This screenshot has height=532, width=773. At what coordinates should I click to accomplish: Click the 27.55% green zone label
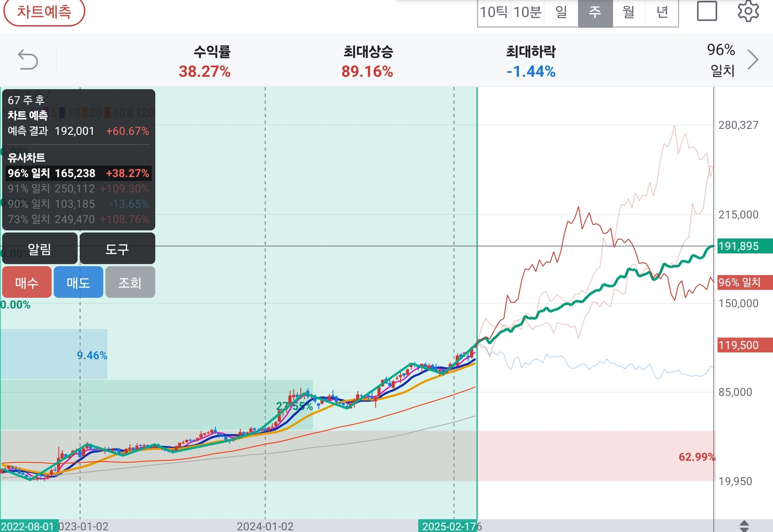pyautogui.click(x=294, y=406)
